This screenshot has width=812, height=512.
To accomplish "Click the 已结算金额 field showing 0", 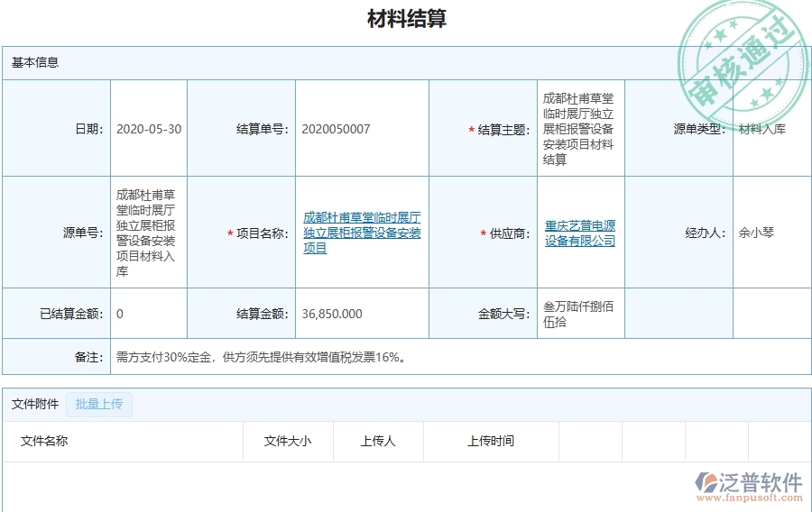I will coord(121,314).
